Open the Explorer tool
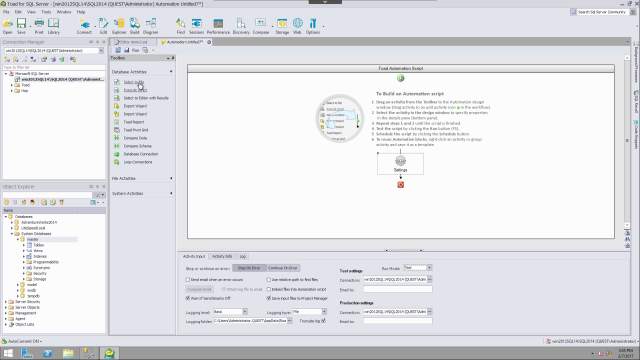Screen dimensions: 640x360 (119, 26)
